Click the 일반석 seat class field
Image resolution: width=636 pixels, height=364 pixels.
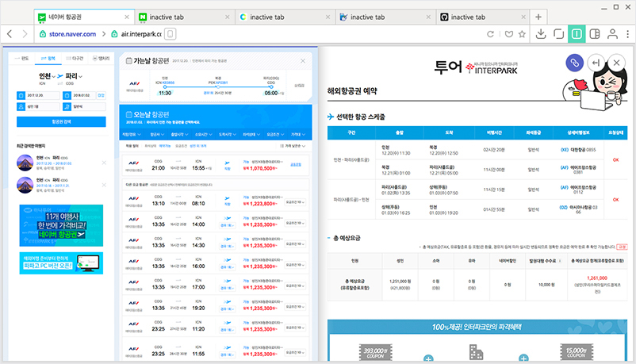click(84, 106)
